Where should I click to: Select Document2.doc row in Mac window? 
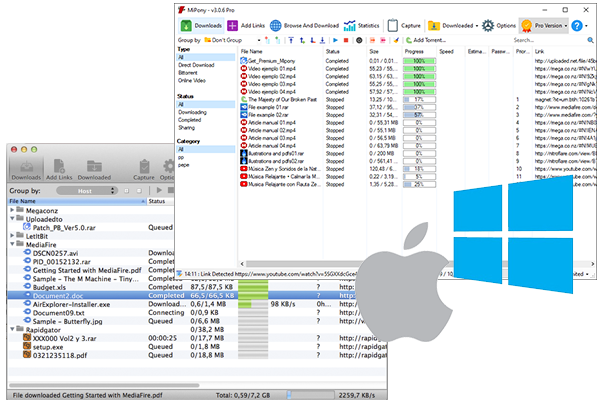pyautogui.click(x=182, y=296)
